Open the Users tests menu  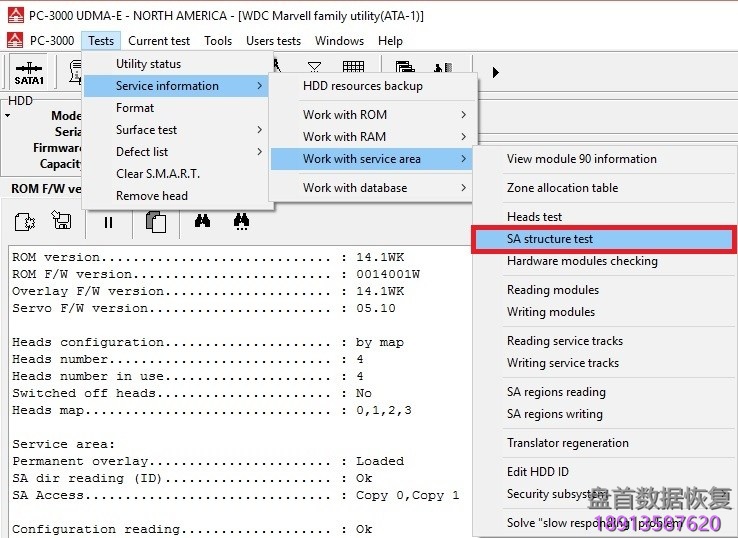click(x=273, y=41)
